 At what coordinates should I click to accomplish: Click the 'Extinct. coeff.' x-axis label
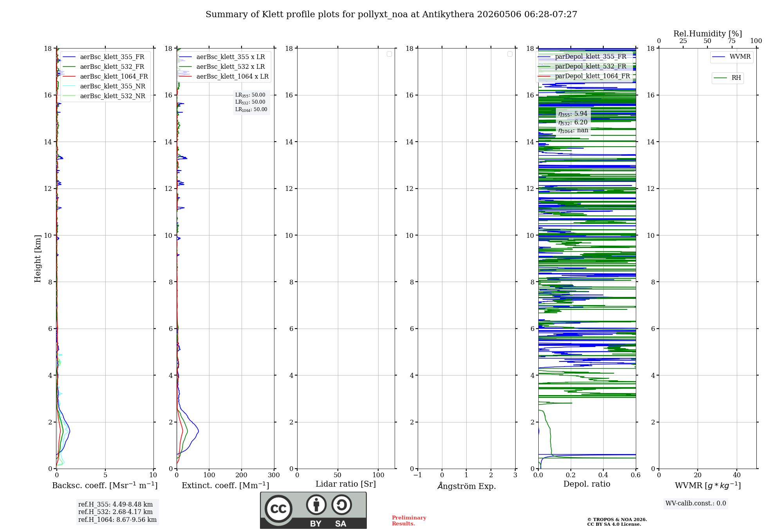click(x=226, y=485)
